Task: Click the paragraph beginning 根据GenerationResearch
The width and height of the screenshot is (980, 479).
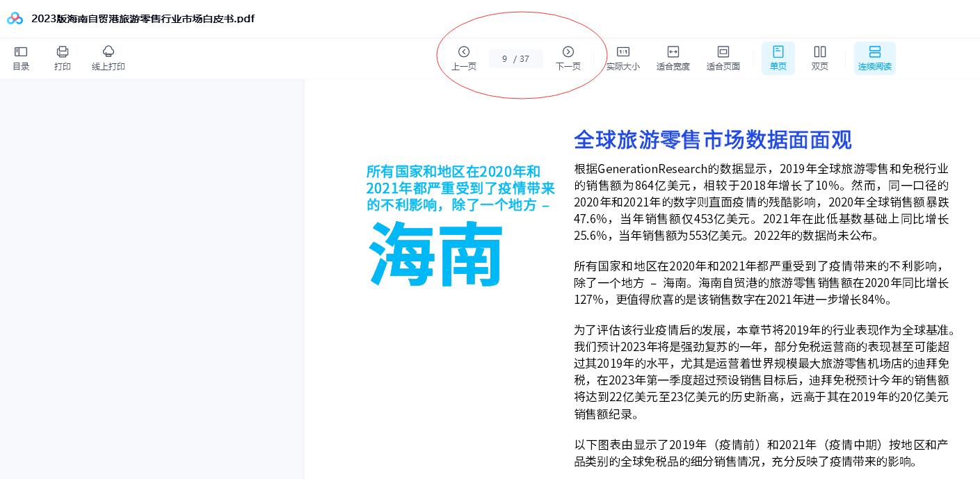Action: coord(761,202)
